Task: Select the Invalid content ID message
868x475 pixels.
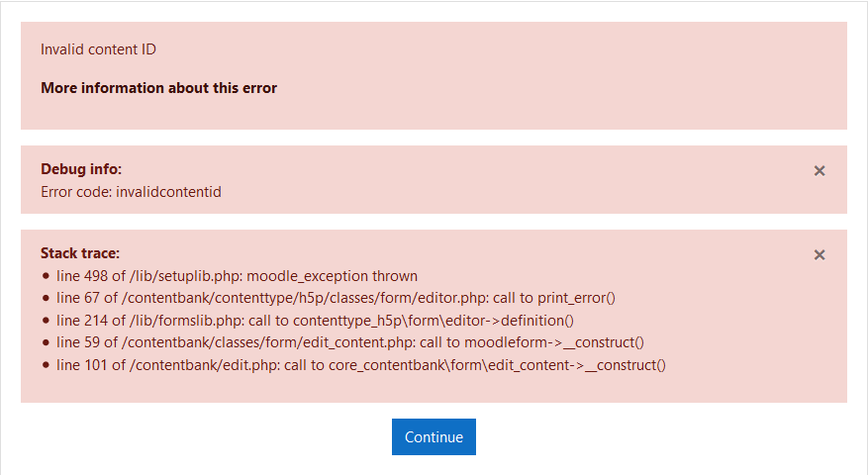Action: point(99,49)
